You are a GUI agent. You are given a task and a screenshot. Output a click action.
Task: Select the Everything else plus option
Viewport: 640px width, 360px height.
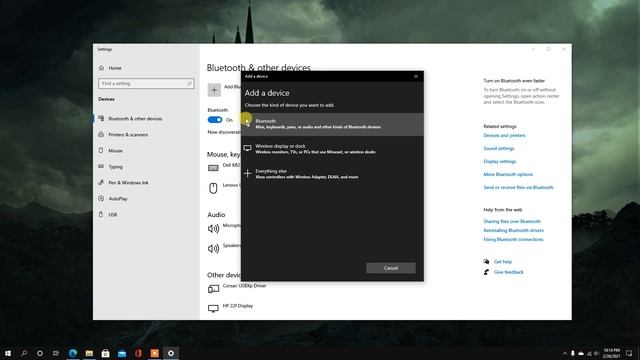click(332, 174)
